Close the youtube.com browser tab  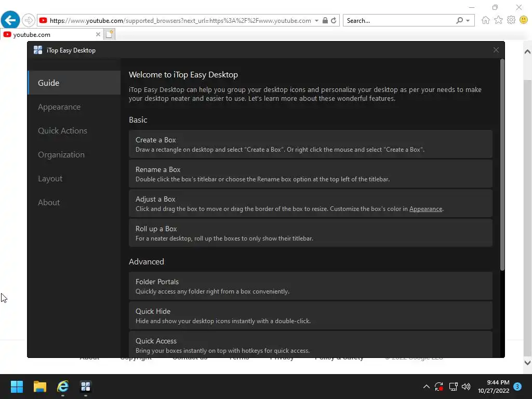tap(98, 34)
